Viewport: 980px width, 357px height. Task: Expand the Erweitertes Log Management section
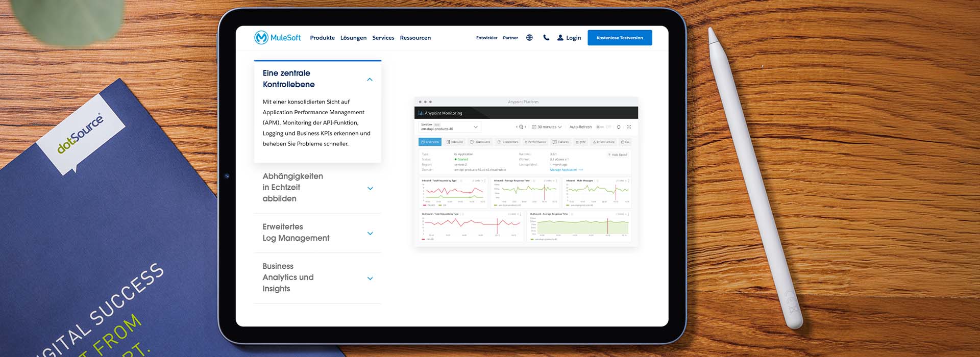pos(370,233)
